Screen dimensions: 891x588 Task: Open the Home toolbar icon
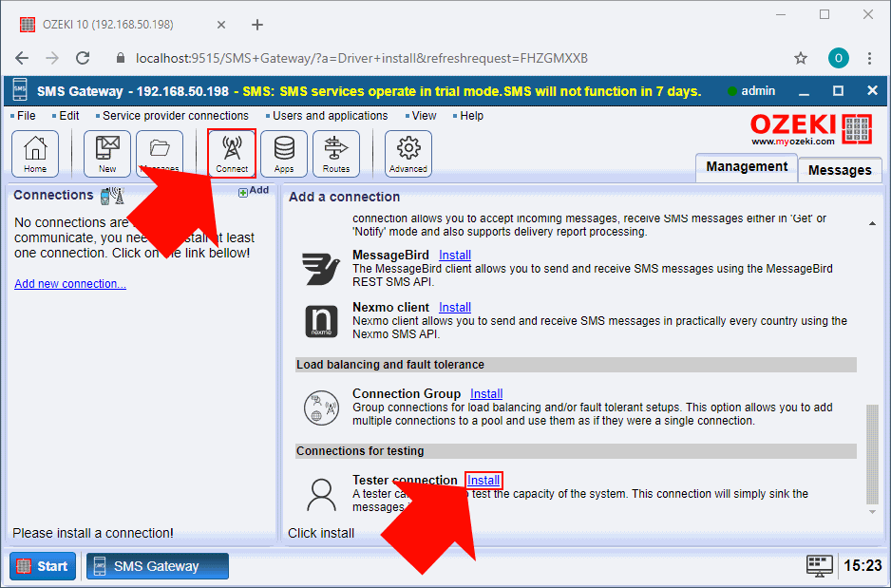(x=35, y=153)
